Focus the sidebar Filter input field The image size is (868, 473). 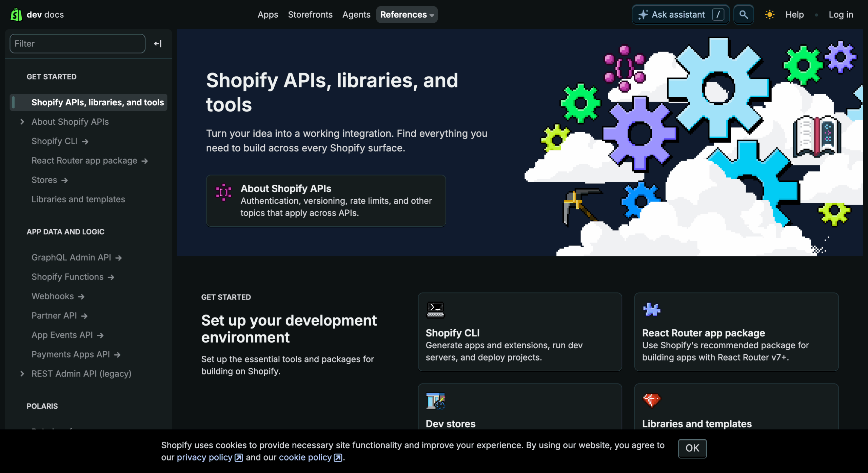point(78,44)
